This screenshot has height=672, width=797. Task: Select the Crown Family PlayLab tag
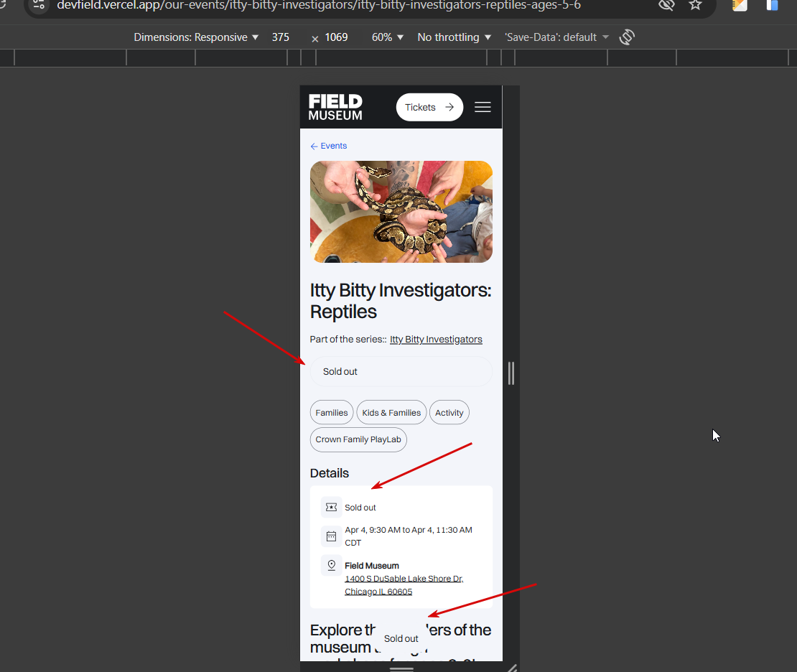pyautogui.click(x=358, y=439)
